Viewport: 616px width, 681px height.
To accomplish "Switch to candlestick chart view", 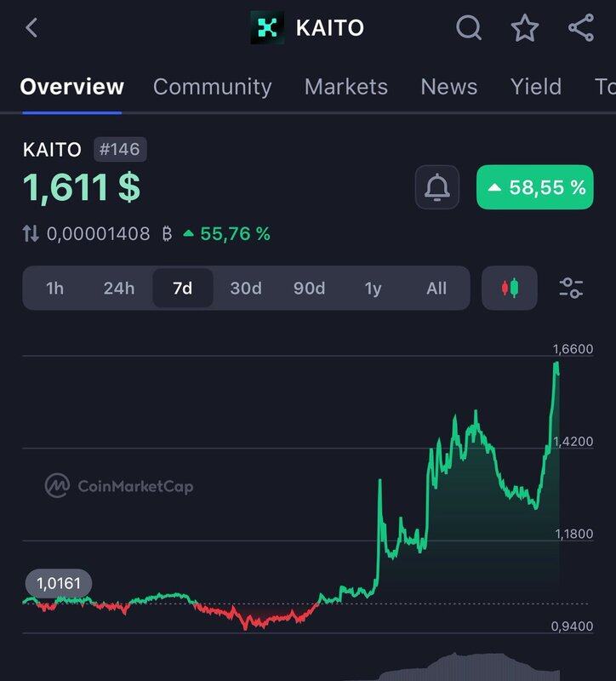I will click(x=510, y=288).
